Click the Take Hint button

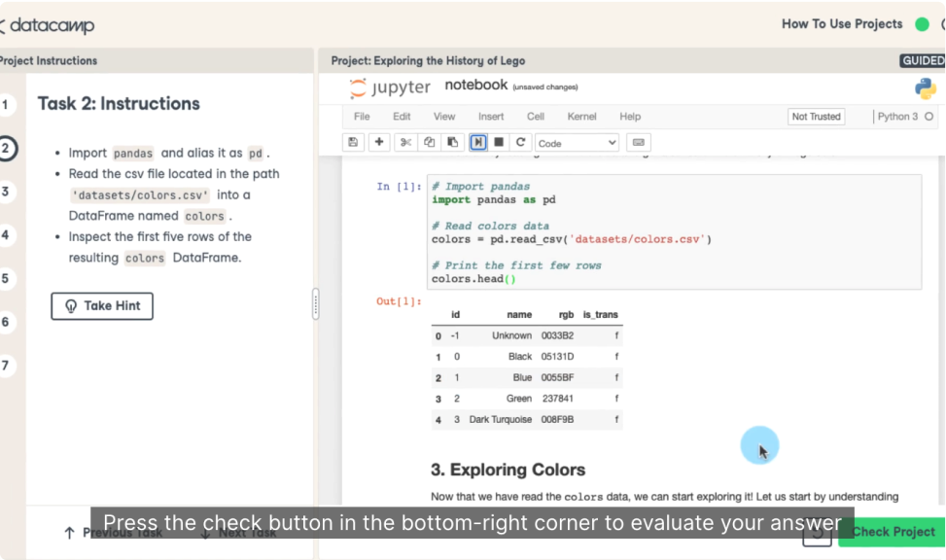(x=101, y=305)
